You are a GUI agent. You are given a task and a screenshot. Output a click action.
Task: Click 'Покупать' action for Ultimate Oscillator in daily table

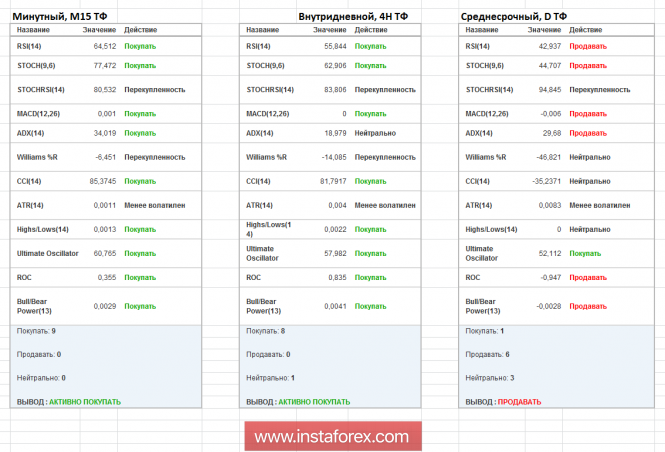585,254
